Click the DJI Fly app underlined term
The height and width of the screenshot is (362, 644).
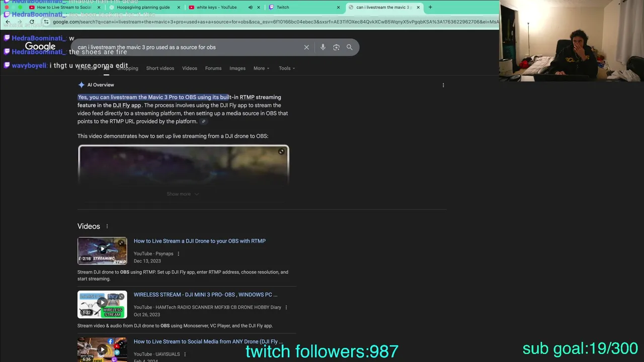click(127, 105)
